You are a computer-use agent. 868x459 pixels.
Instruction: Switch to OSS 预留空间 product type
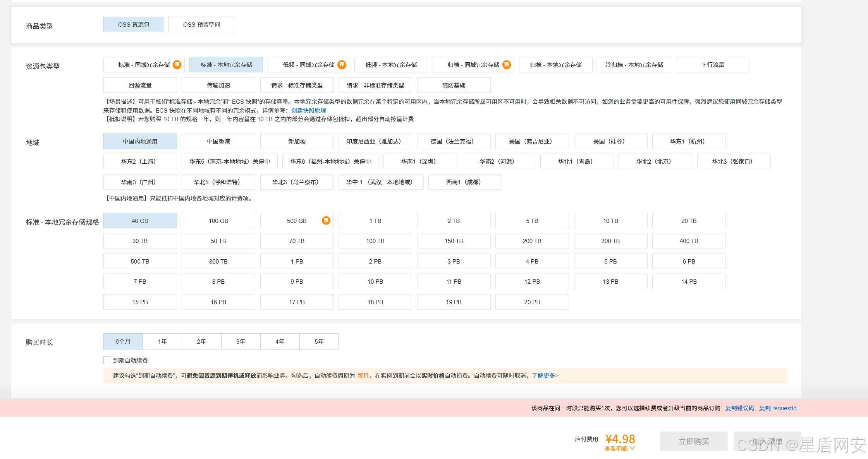201,24
